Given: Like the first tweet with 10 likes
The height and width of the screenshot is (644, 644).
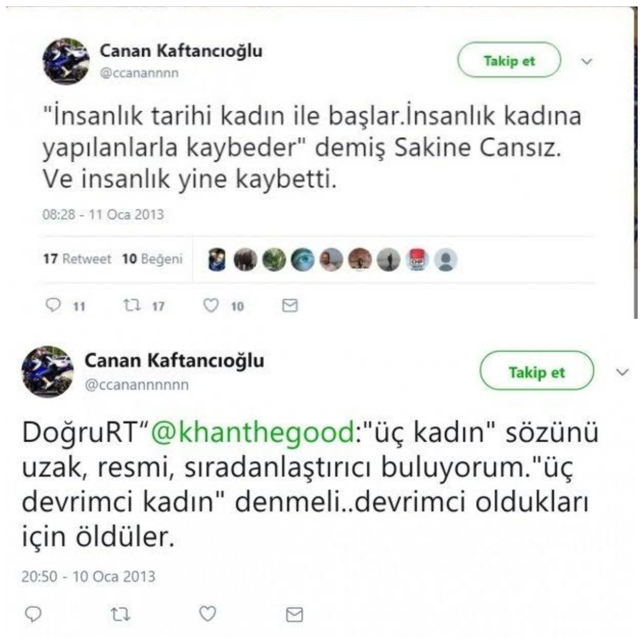Looking at the screenshot, I should pyautogui.click(x=211, y=305).
